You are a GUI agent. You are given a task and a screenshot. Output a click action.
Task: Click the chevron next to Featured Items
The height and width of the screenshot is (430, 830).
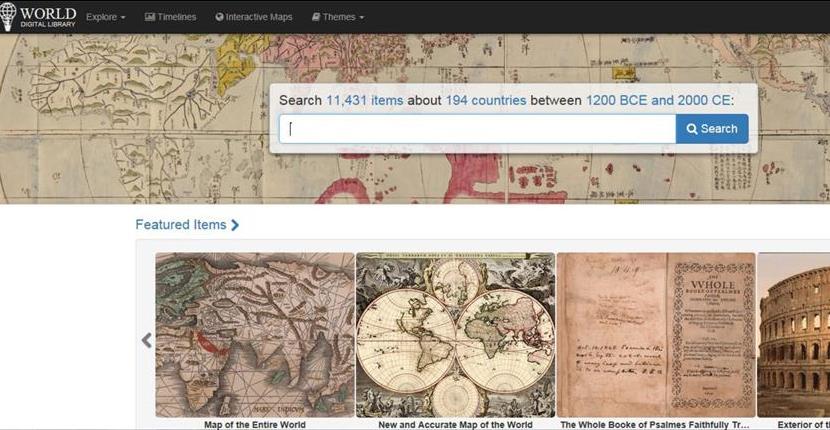(x=235, y=225)
